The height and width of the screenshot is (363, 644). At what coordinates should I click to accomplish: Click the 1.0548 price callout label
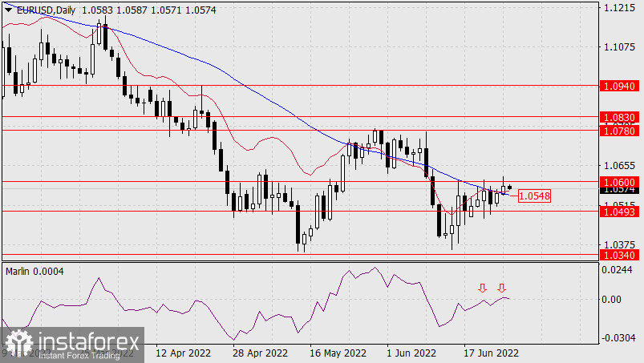[534, 196]
